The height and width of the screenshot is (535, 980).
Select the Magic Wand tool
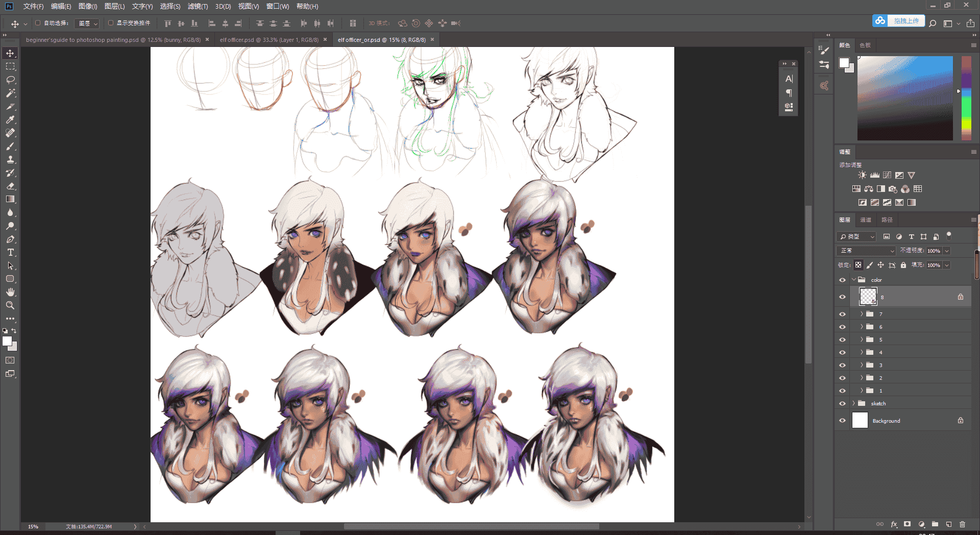coord(10,93)
